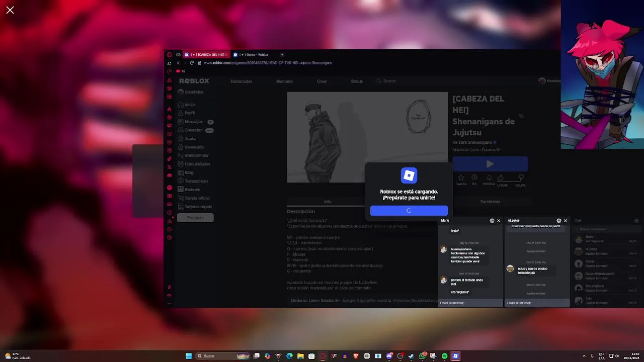Click the thumbs up like icon
The width and height of the screenshot is (644, 362).
(501, 177)
